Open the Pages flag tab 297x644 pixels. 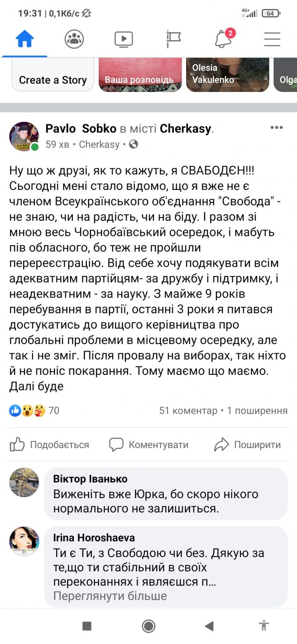click(173, 39)
